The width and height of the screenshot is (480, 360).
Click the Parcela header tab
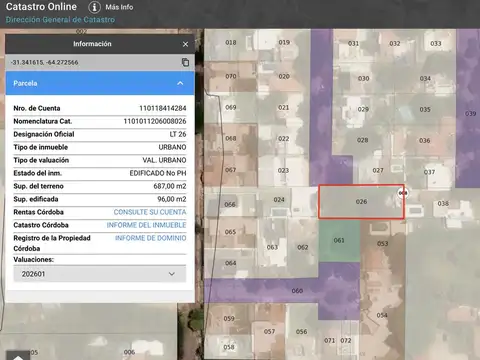pyautogui.click(x=100, y=83)
